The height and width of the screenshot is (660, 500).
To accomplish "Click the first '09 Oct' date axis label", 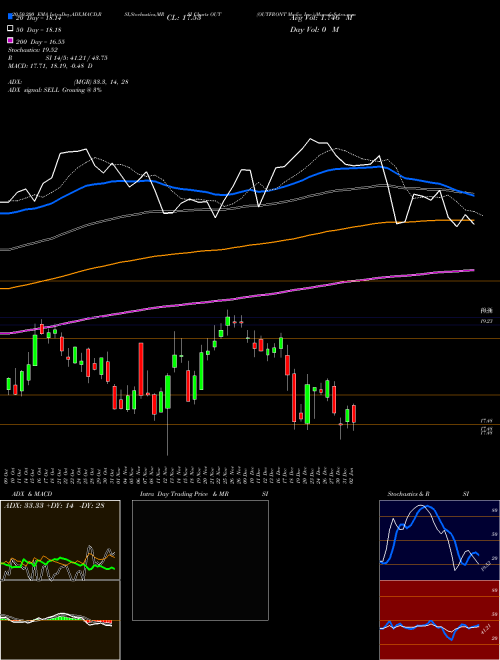I will [x=7, y=475].
